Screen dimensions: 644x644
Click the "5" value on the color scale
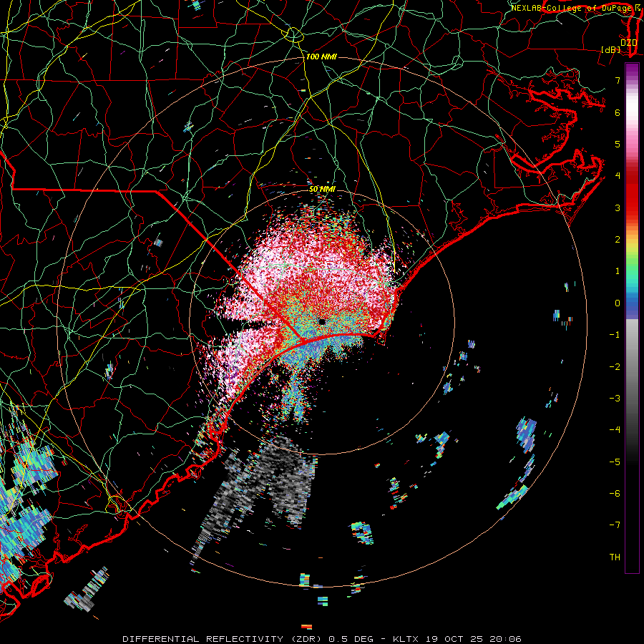618,144
